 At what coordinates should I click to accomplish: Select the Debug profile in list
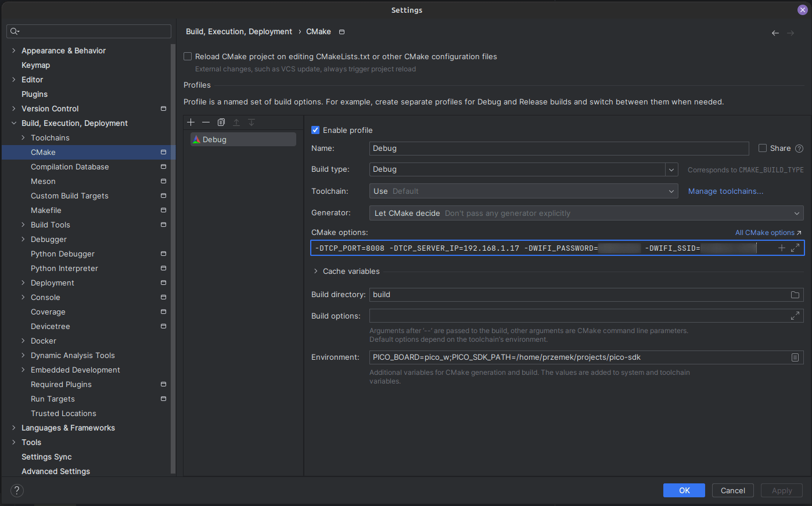pyautogui.click(x=243, y=139)
